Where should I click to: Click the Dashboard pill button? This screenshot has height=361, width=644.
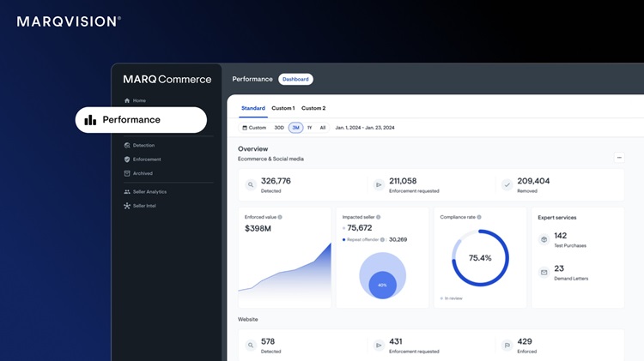[295, 79]
